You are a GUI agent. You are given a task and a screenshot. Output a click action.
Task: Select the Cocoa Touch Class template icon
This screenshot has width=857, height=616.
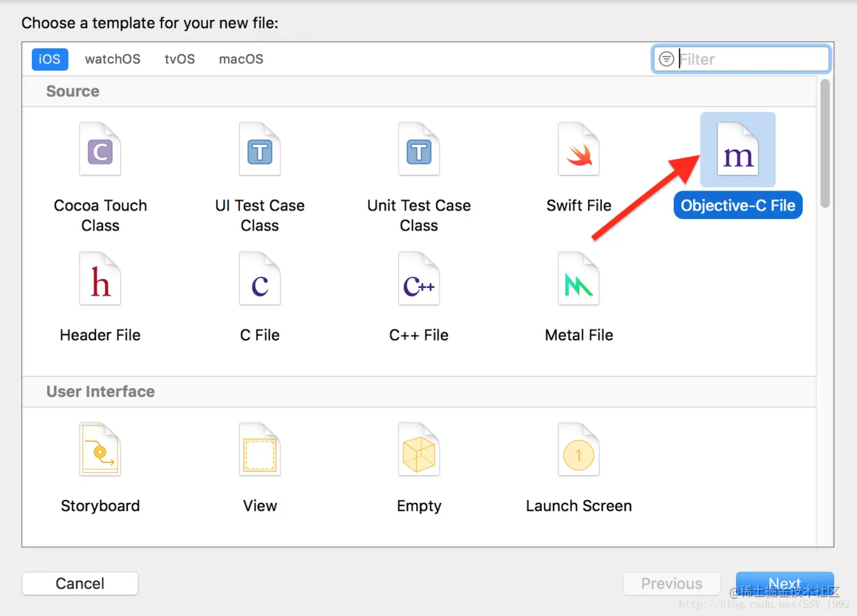point(100,150)
